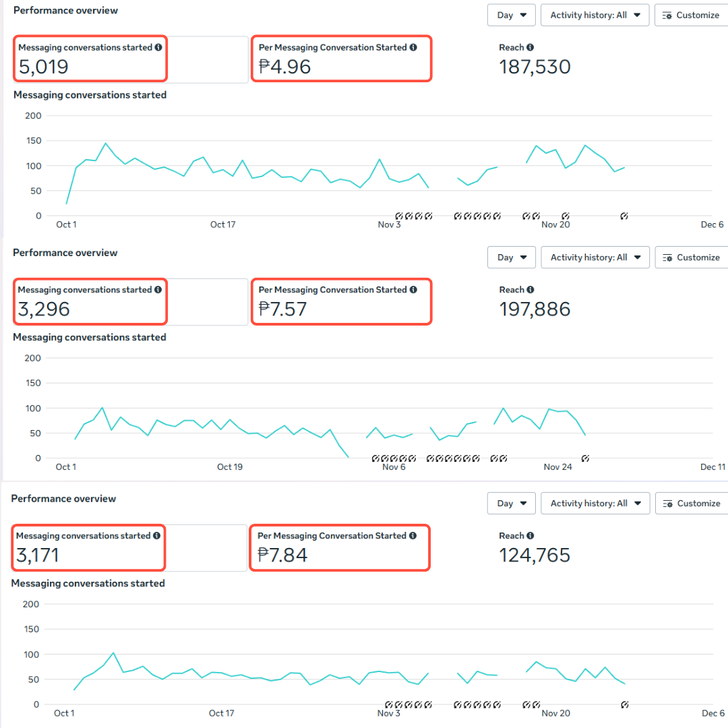The image size is (728, 728).
Task: Open middle Activity history: All dropdown
Action: tap(595, 257)
